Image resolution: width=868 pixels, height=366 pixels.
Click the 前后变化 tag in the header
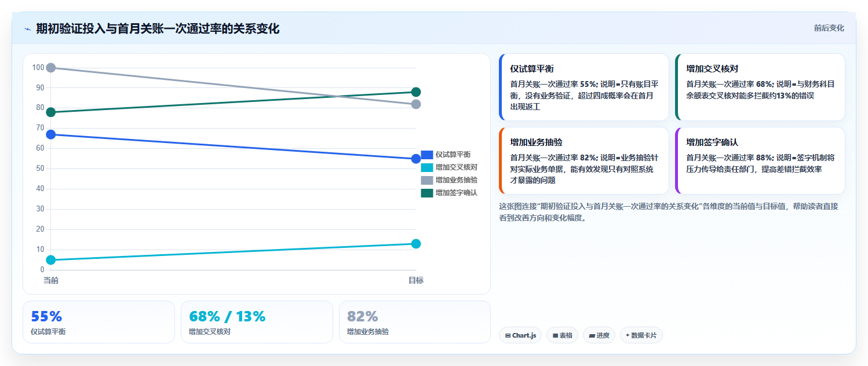coord(829,28)
